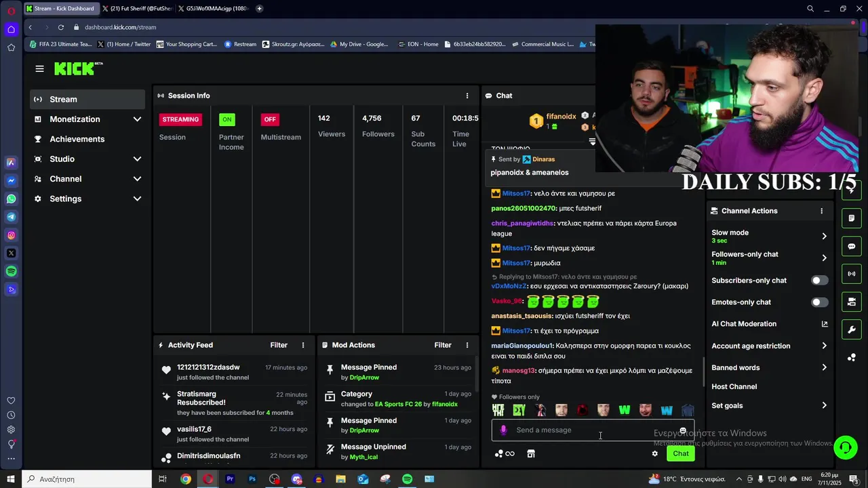Screen dimensions: 868x488
Task: Expand the Studio menu
Action: (87, 159)
